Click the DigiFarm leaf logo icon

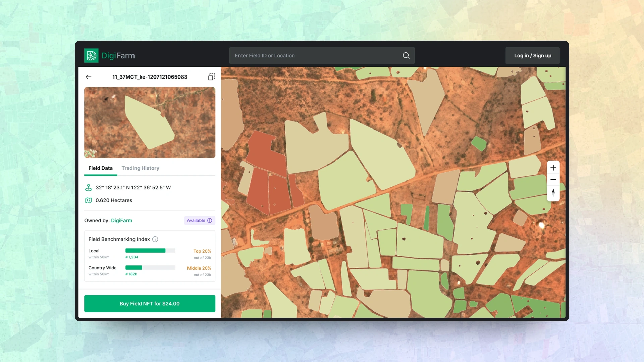(91, 56)
